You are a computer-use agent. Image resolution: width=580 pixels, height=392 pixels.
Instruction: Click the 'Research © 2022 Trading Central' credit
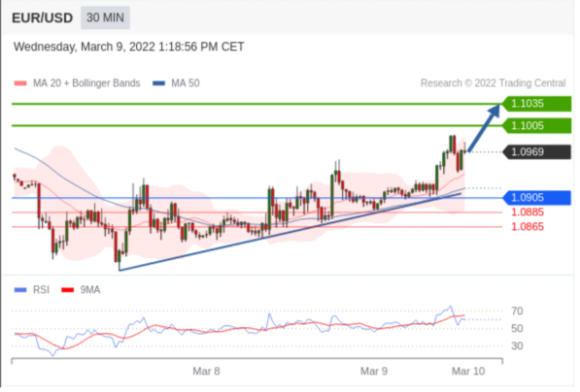pos(494,83)
